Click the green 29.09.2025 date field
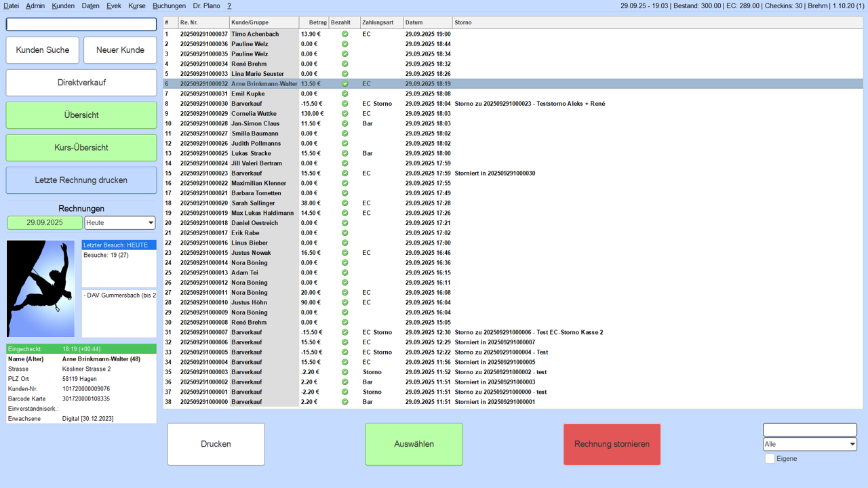 point(45,223)
